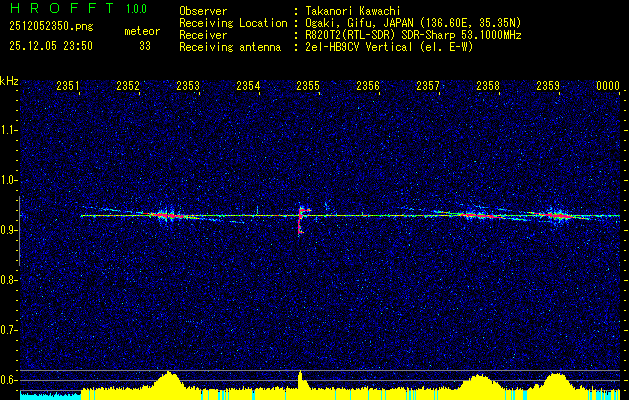Image resolution: width=629 pixels, height=400 pixels.
Task: Click receiver text R820T2(RTL-SDR) SDR-Sharp 53.1000MHz
Action: click(x=414, y=35)
